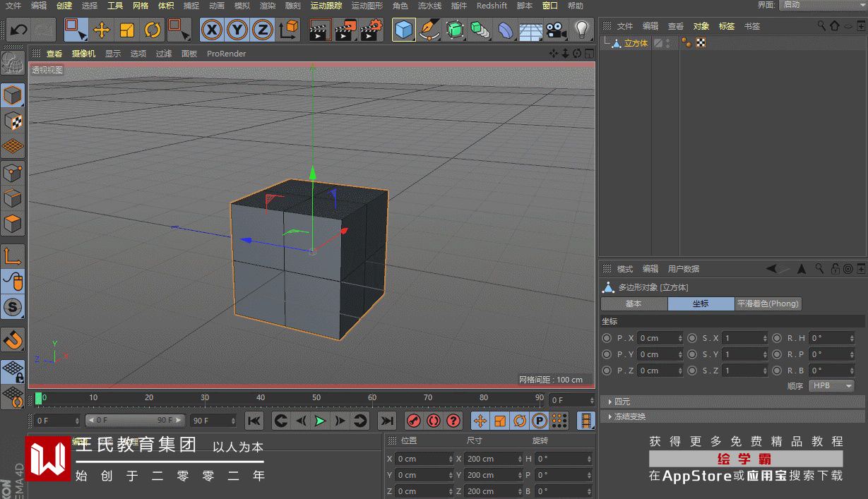Screen dimensions: 868x499
Task: Click the record keyframe button
Action: click(414, 421)
